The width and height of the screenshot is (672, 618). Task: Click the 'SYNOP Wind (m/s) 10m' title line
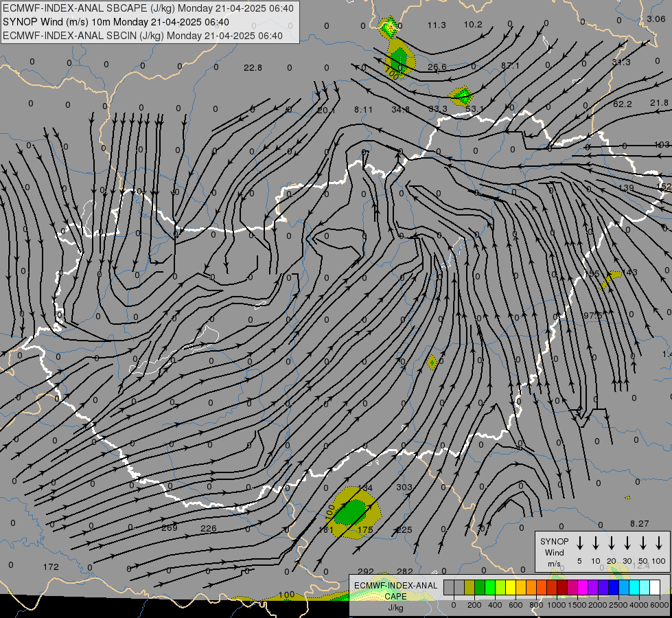(116, 22)
